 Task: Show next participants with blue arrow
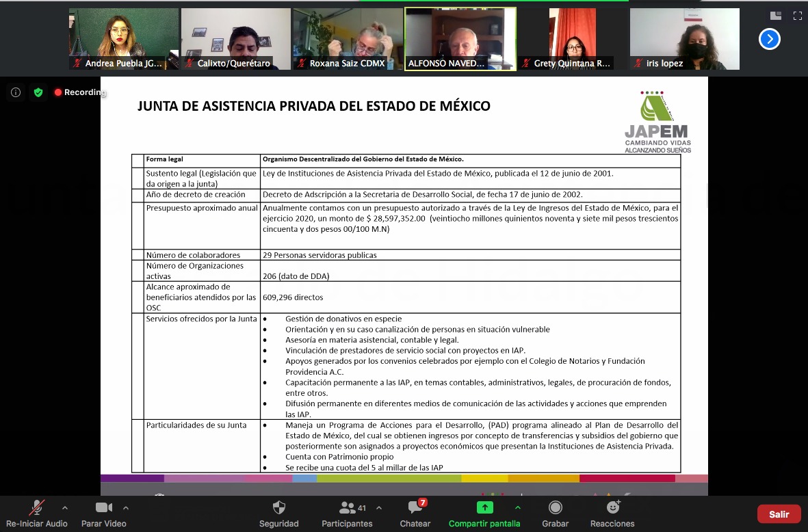pyautogui.click(x=770, y=39)
